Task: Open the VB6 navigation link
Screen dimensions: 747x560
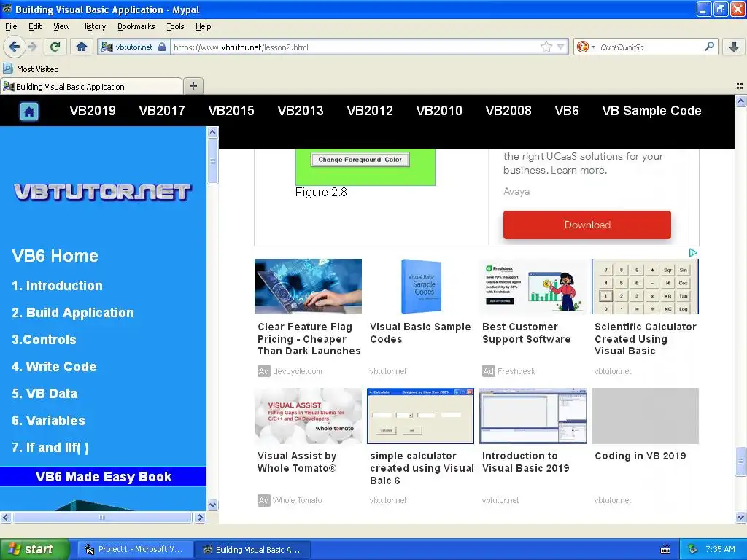Action: click(566, 111)
